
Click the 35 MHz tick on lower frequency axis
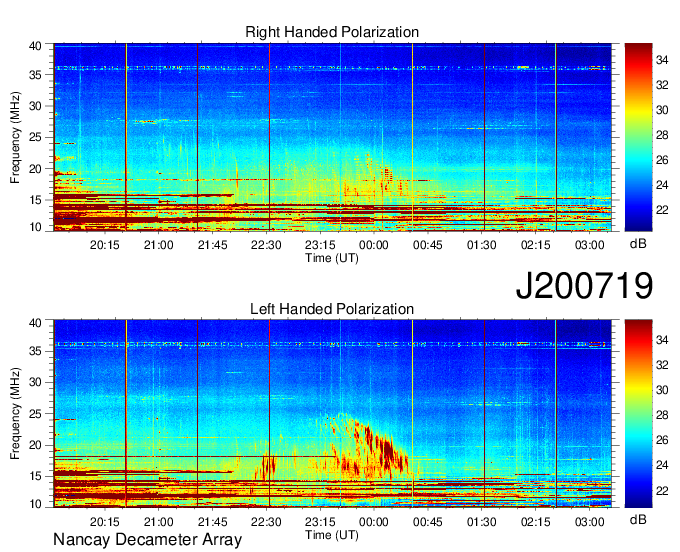36,351
